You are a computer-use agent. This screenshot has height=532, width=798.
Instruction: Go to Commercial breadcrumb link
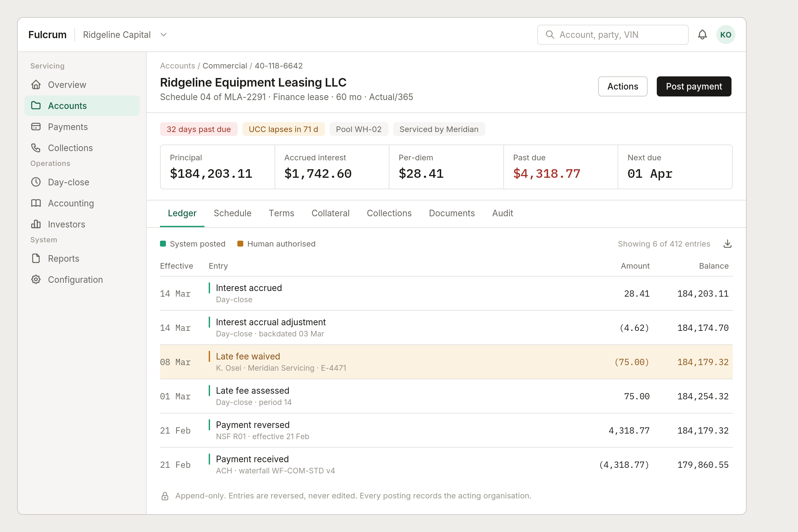click(225, 66)
